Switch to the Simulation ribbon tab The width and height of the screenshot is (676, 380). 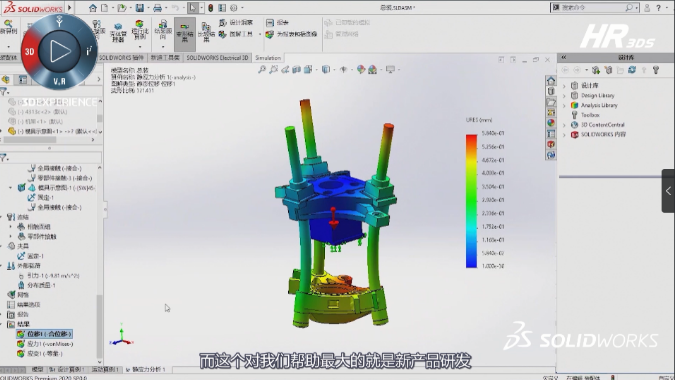click(268, 58)
